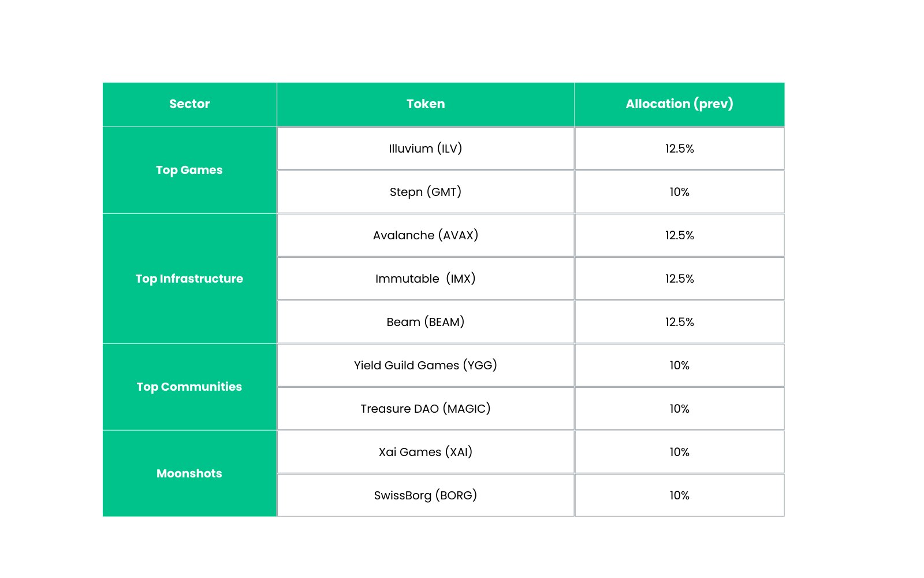
Task: Click the SwissBorg (BORG) token cell
Action: tap(426, 495)
